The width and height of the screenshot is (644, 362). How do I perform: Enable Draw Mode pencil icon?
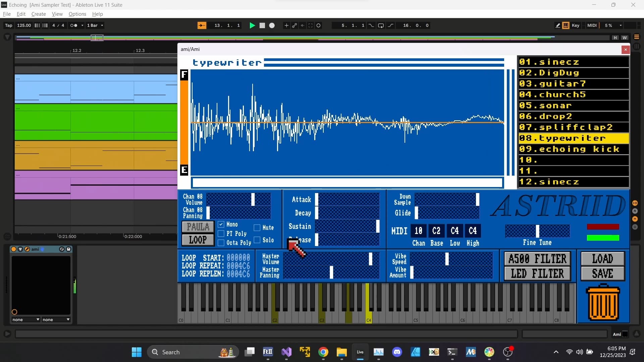[557, 25]
